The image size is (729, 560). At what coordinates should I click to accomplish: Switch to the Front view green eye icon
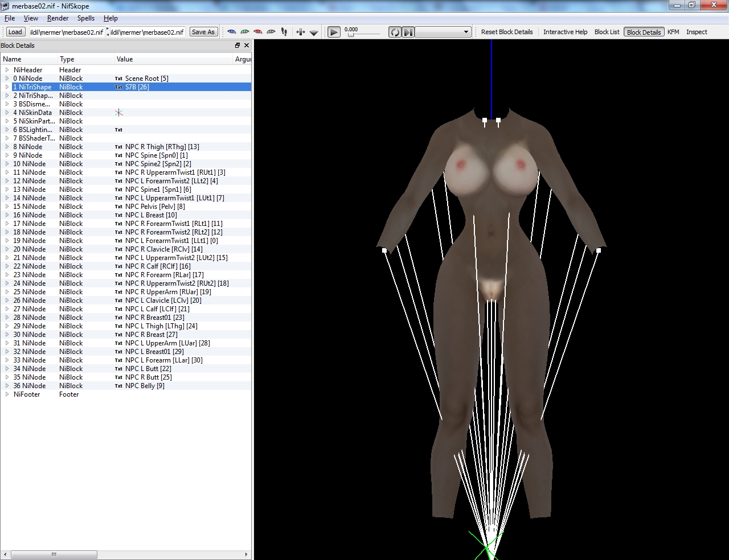244,32
